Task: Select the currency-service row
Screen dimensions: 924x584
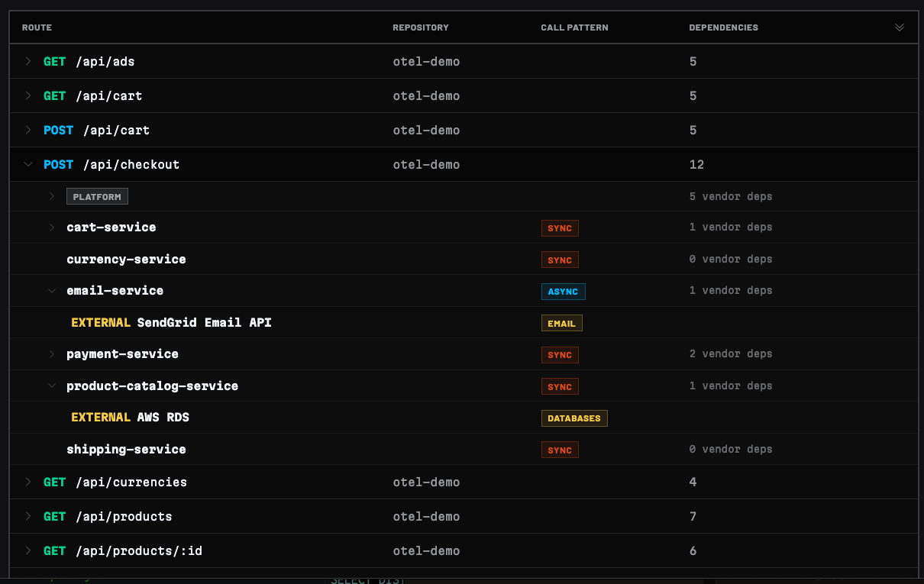Action: 126,260
